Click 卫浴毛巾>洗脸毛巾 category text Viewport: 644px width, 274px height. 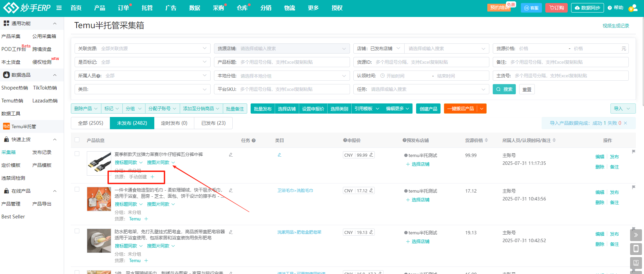(x=295, y=191)
